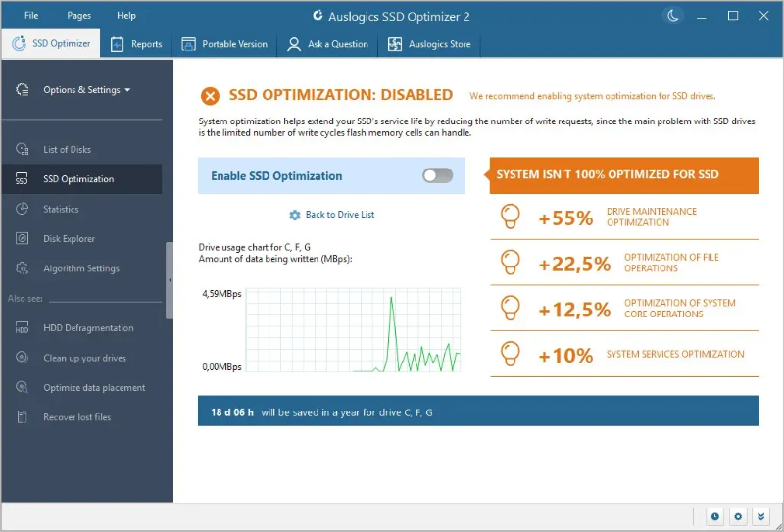Open Recover lost files tool
The height and width of the screenshot is (532, 784).
tap(76, 417)
